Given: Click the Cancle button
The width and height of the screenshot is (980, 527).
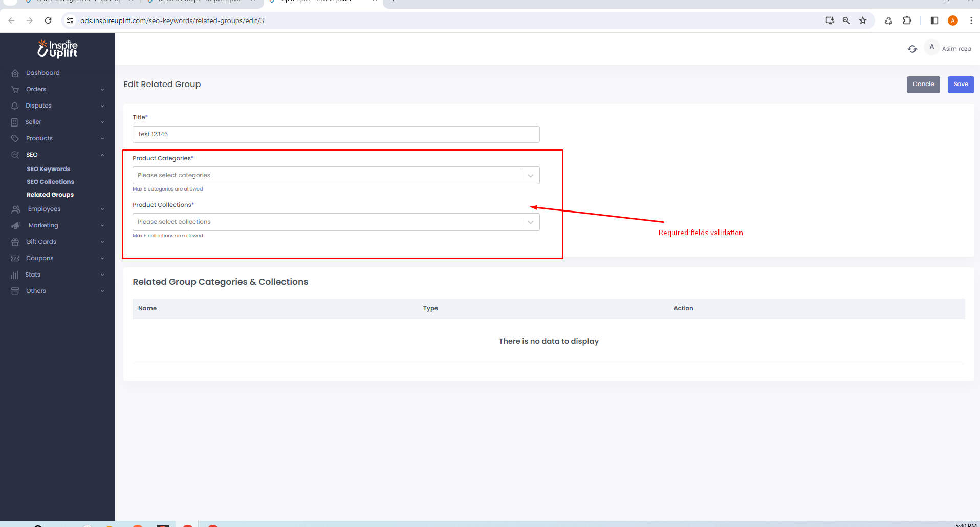Looking at the screenshot, I should pyautogui.click(x=923, y=85).
